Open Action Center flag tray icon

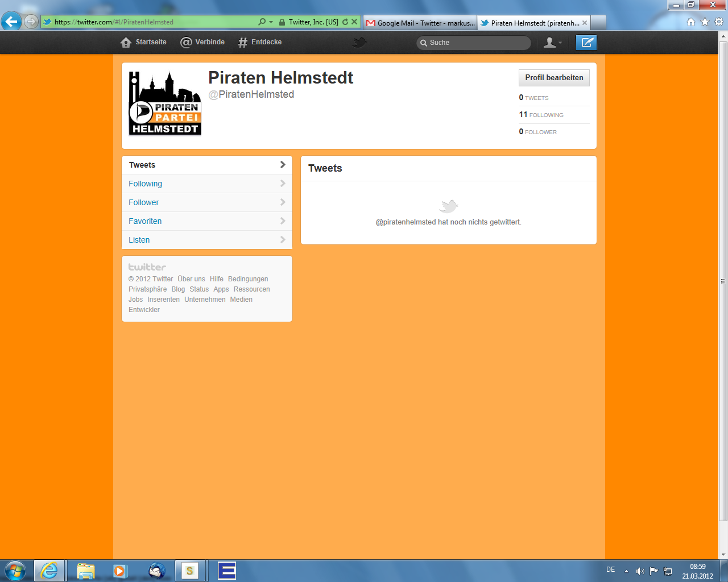654,571
